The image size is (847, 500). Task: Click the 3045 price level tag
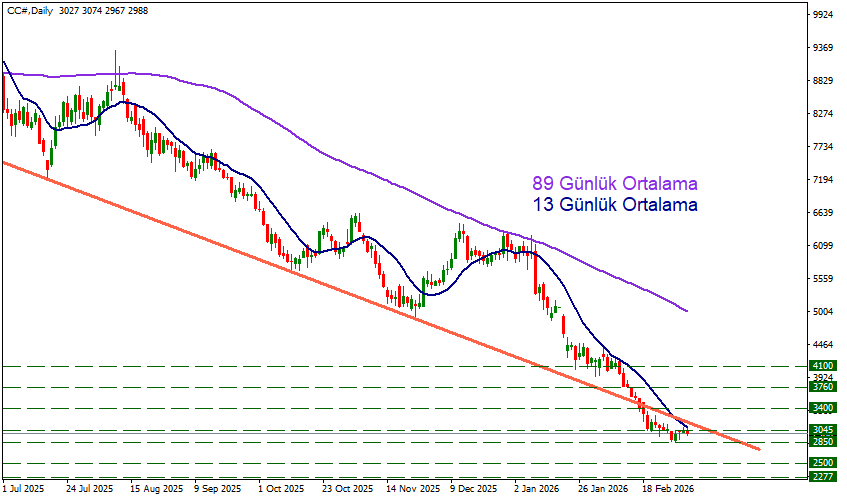(x=823, y=430)
